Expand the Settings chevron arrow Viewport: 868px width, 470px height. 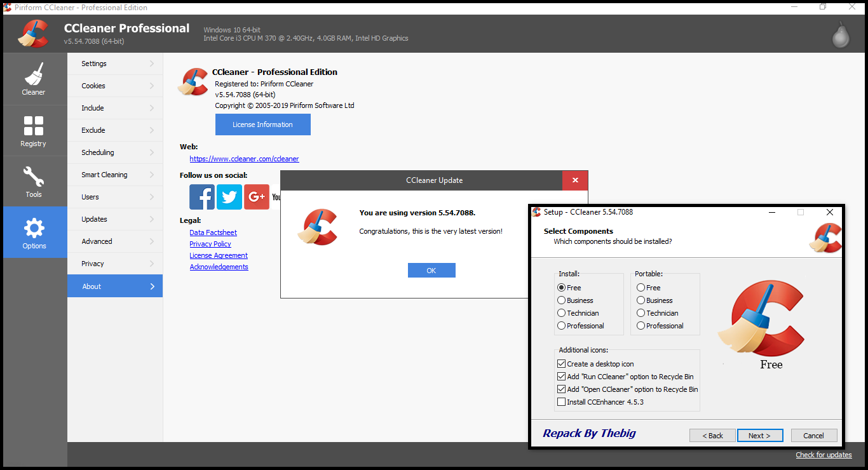coord(152,64)
